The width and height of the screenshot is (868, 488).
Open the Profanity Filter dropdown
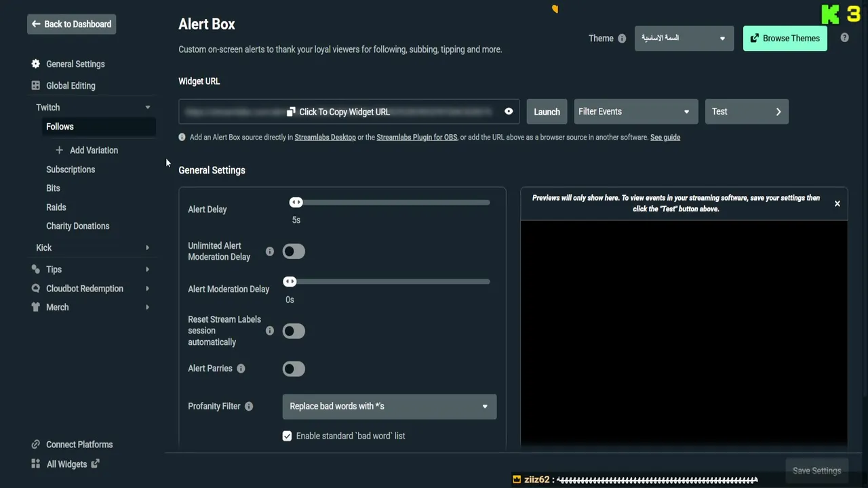click(389, 407)
